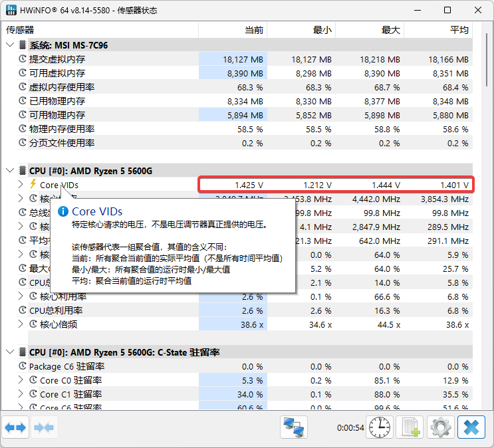Image resolution: width=494 pixels, height=448 pixels.
Task: Select the 已用物理内存 sensor row label
Action: 57,101
